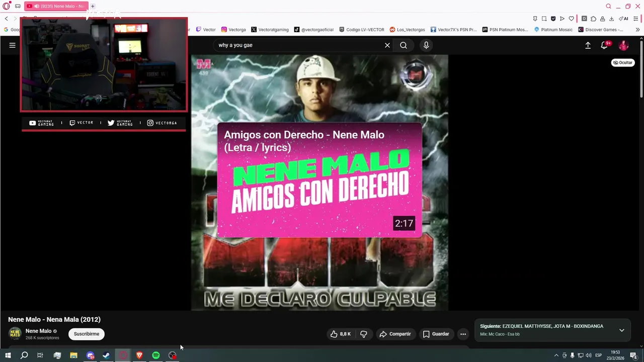Open the Amigos con Derecho suggested video card
Viewport: 644px width, 362px height.
(x=319, y=180)
